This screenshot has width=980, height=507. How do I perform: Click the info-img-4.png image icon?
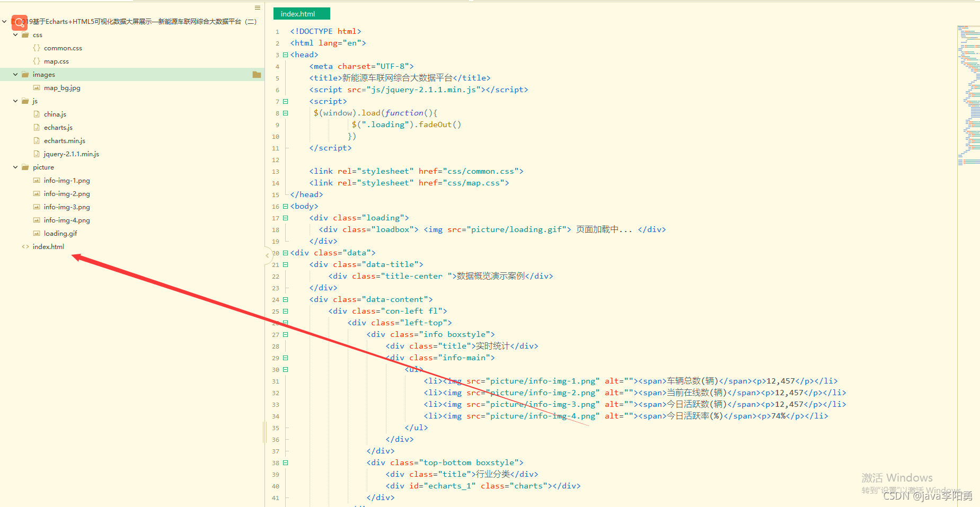(x=37, y=220)
